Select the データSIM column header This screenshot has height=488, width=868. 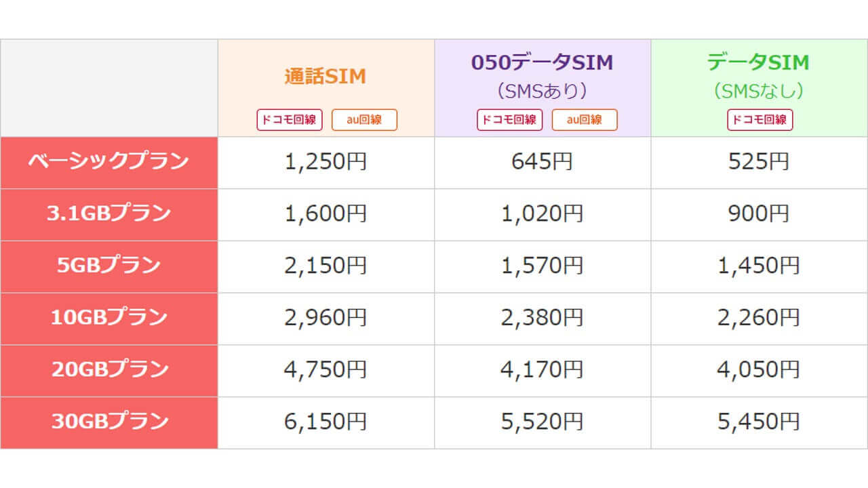point(758,63)
